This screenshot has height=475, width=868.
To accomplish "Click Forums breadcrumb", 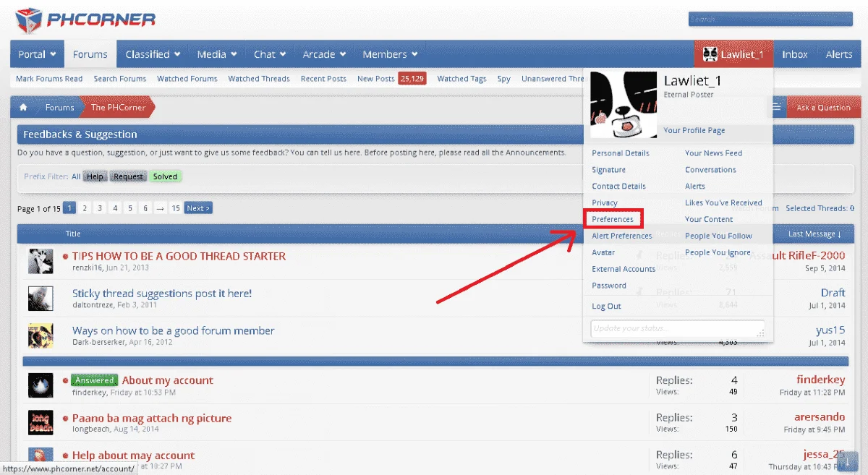I will 59,108.
